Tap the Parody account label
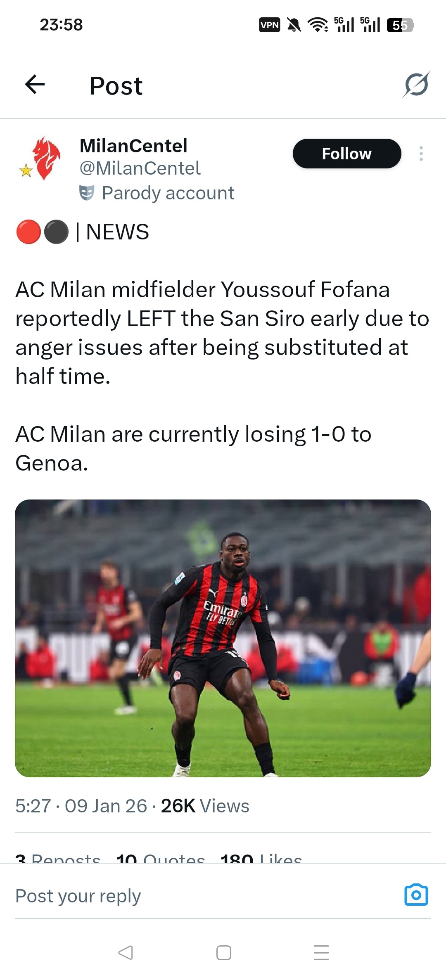Viewport: 446px width, 980px height. 168,193
